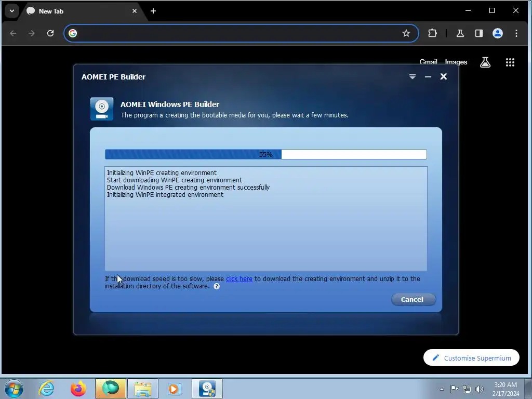Image resolution: width=532 pixels, height=399 pixels.
Task: Open the clock showing 3:20 AM
Action: 506,389
